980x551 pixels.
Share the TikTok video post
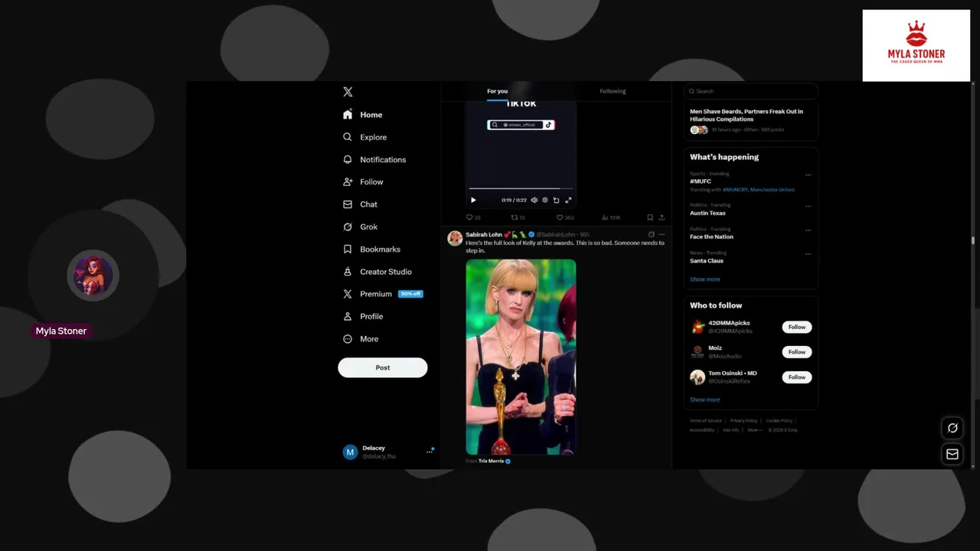click(661, 217)
